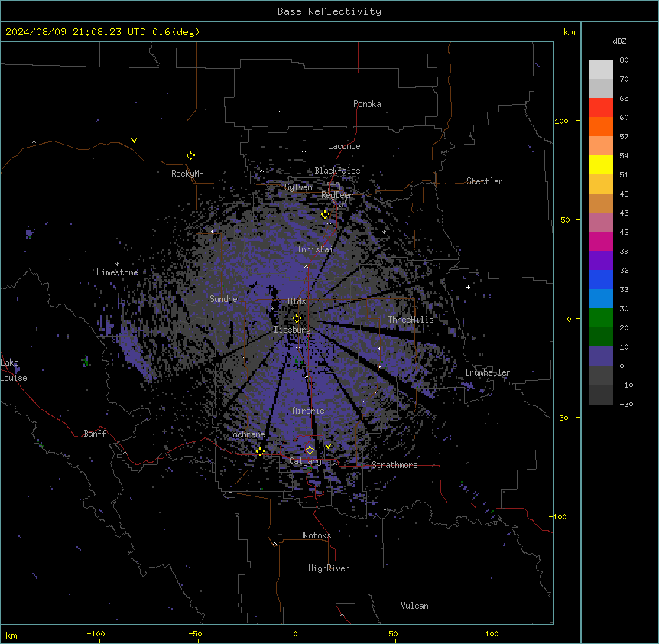
Task: Click the Drumheller label
Action: point(488,372)
